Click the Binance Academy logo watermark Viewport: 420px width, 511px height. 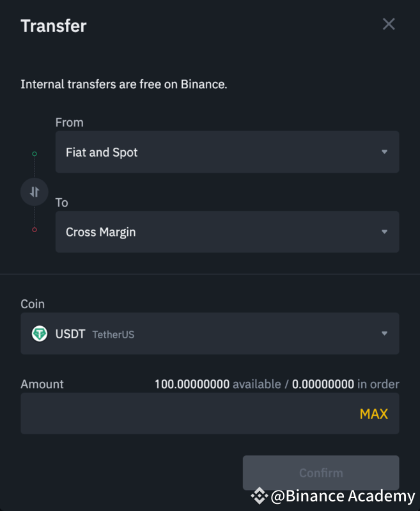coord(259,496)
